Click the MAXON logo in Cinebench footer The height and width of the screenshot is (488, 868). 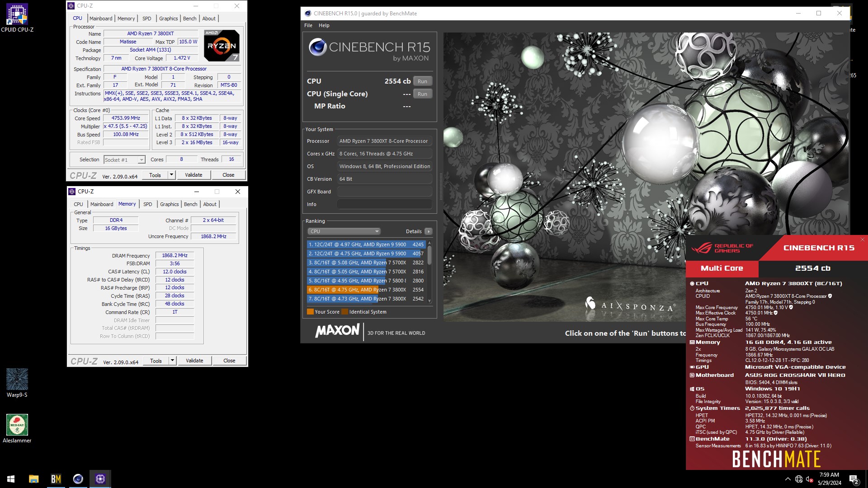click(337, 331)
